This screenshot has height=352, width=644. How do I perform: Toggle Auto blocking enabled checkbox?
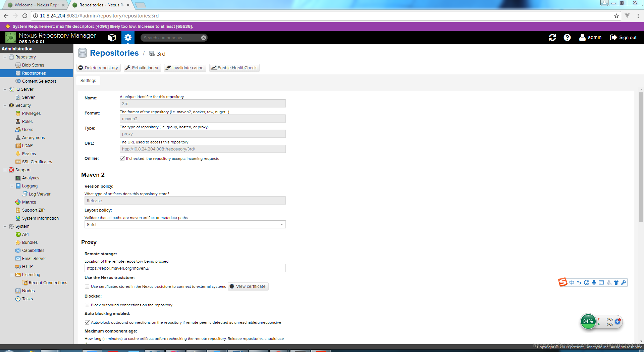coord(87,322)
